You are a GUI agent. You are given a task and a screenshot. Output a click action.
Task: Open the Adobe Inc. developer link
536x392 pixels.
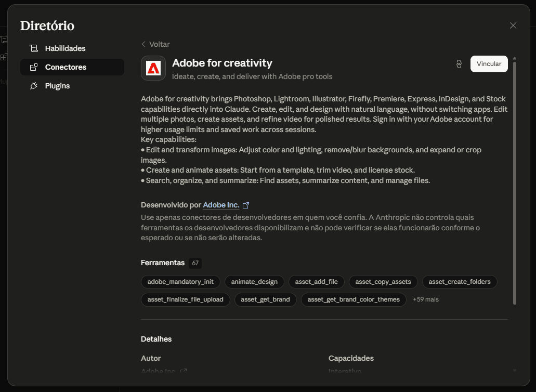tap(221, 205)
